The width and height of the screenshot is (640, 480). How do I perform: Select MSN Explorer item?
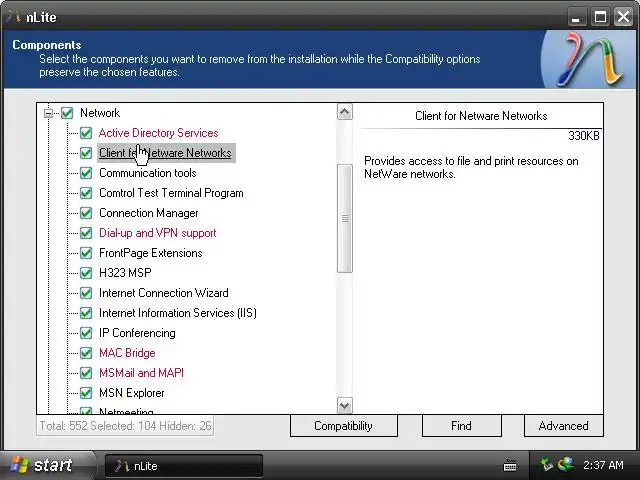pos(131,393)
